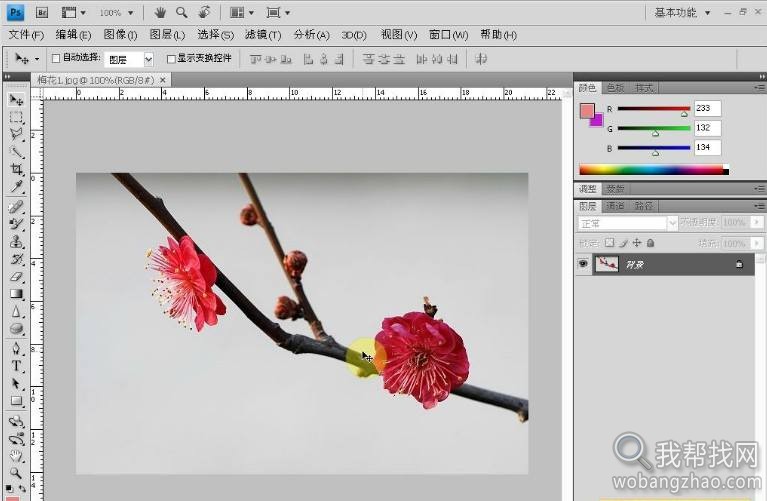The height and width of the screenshot is (501, 767).
Task: Open the 基本功能 workspace dropdown
Action: 682,12
